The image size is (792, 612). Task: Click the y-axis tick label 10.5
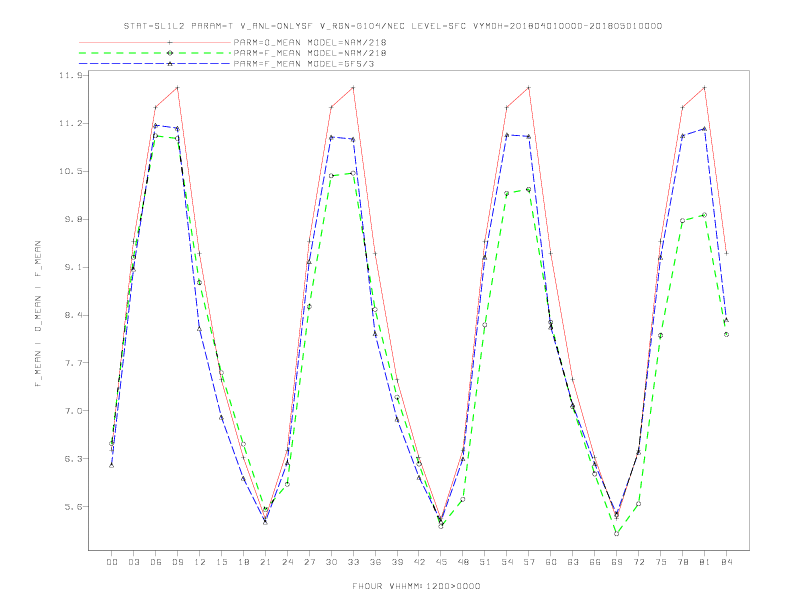(x=70, y=171)
